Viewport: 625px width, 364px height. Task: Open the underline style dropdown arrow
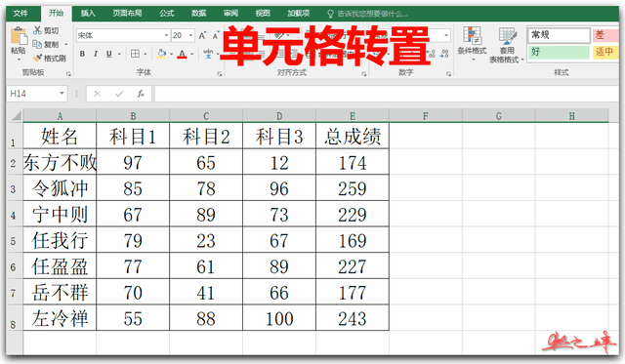[x=119, y=54]
